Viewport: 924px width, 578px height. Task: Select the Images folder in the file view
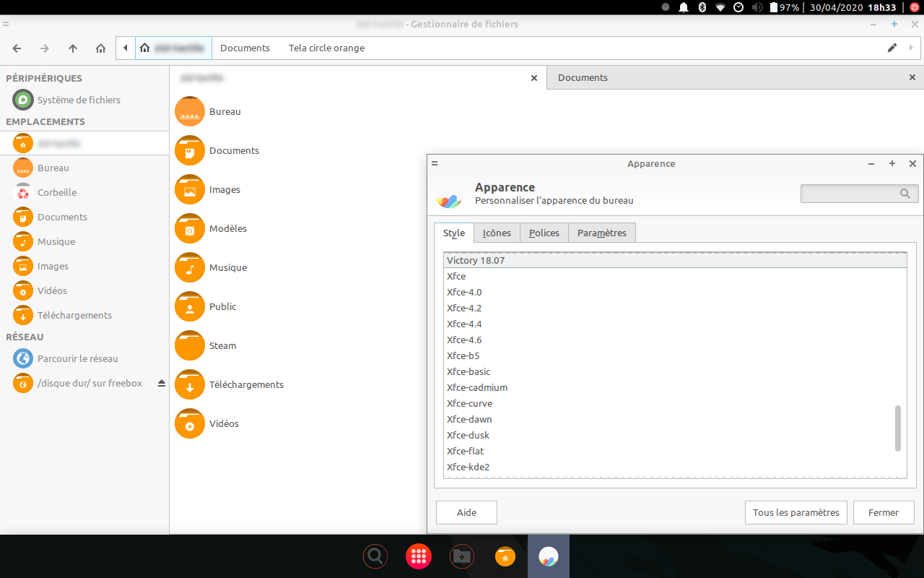pyautogui.click(x=208, y=189)
